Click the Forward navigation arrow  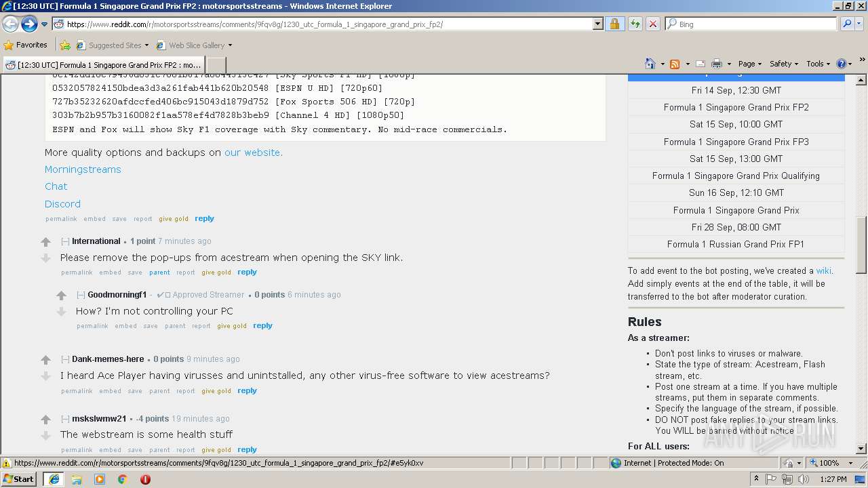pos(29,24)
